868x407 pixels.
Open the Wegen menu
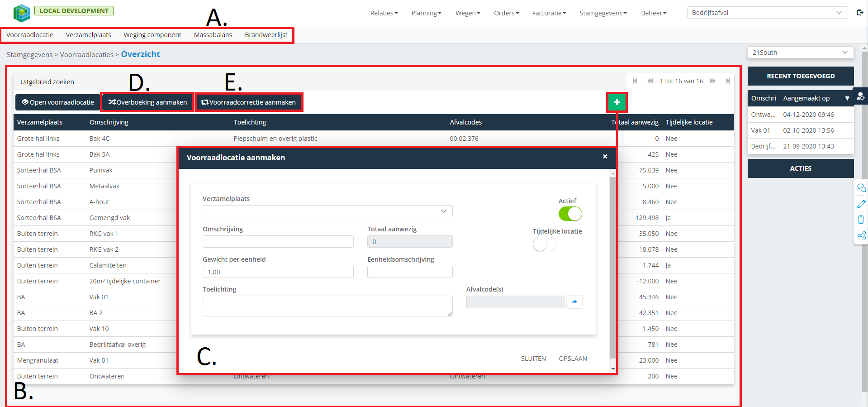[468, 13]
